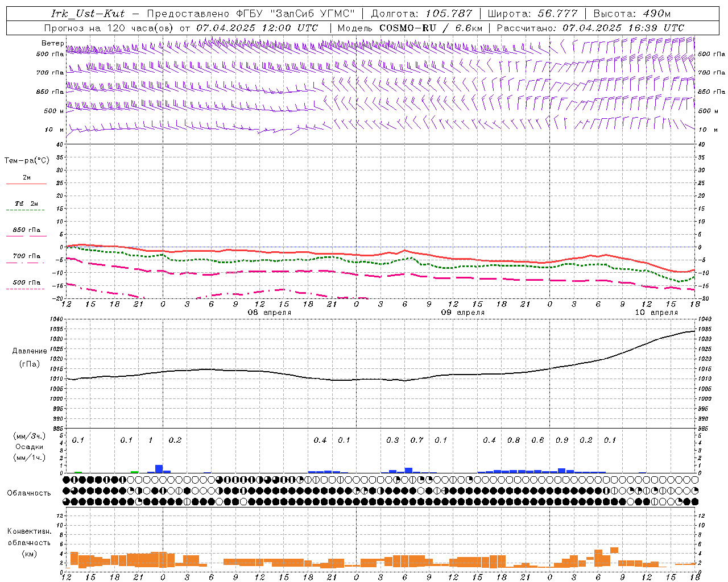The image size is (728, 582).
Task: Click the Давление pressure panel label
Action: [30, 351]
